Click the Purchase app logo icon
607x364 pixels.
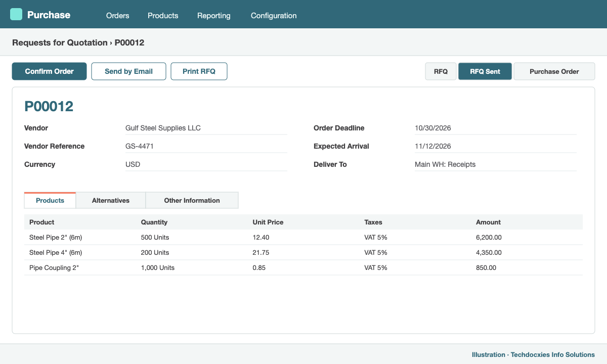point(16,14)
